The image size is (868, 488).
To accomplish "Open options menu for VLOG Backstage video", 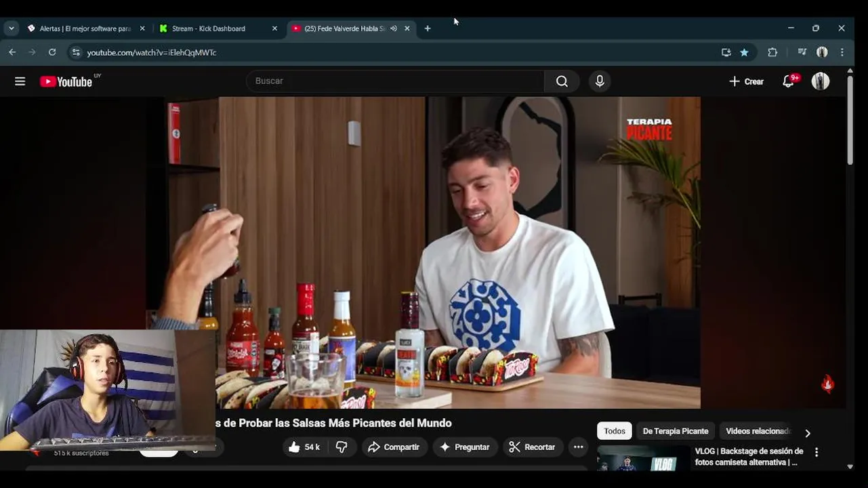I will [817, 452].
